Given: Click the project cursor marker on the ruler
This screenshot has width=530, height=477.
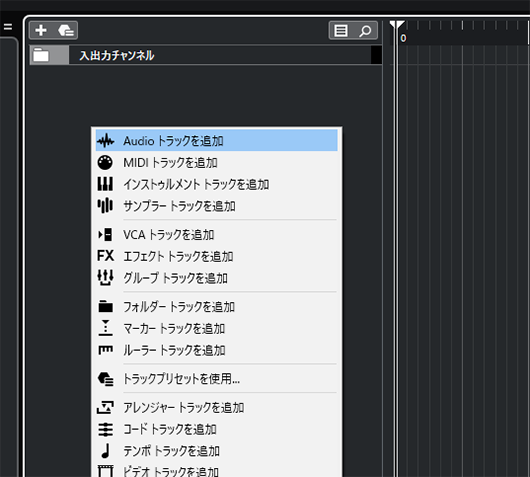Looking at the screenshot, I should coord(397,25).
